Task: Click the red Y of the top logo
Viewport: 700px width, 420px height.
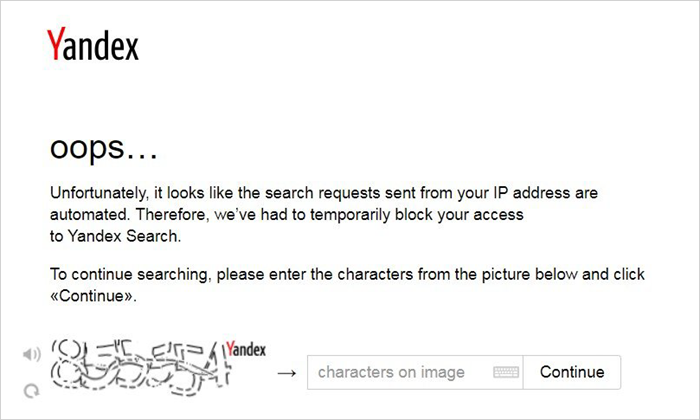Action: [56, 43]
